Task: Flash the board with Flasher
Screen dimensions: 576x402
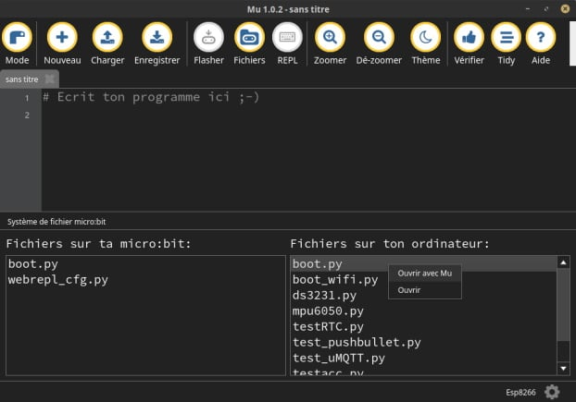Action: tap(208, 37)
